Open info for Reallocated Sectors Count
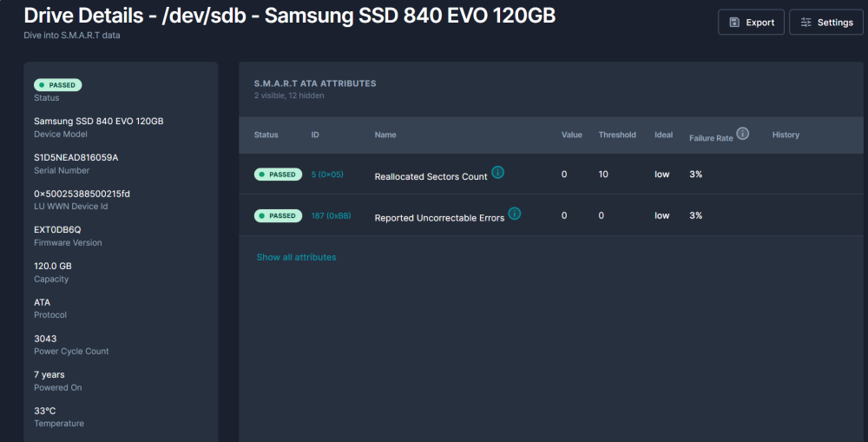This screenshot has width=868, height=442. pos(497,172)
